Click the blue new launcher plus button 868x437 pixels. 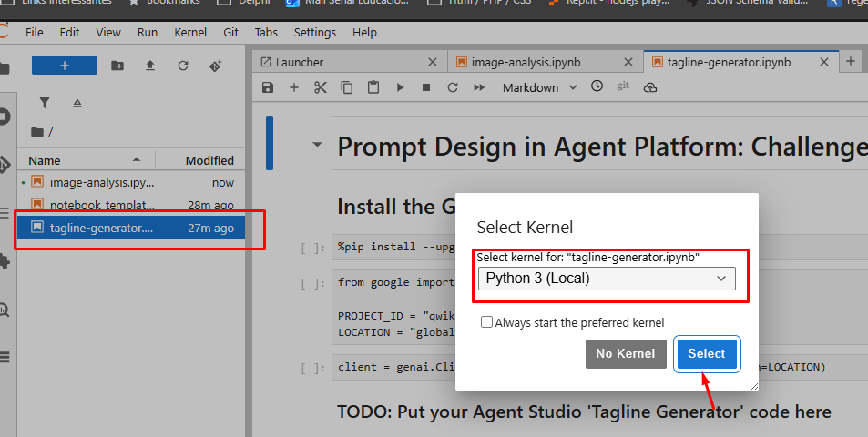click(x=65, y=66)
